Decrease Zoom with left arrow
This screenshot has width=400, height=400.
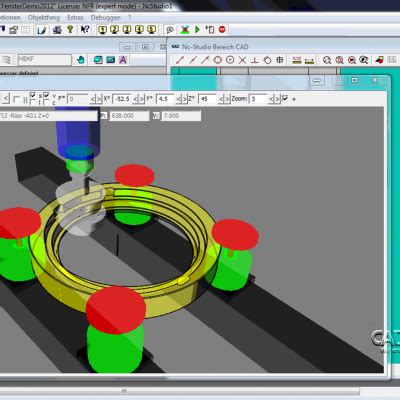[271, 99]
